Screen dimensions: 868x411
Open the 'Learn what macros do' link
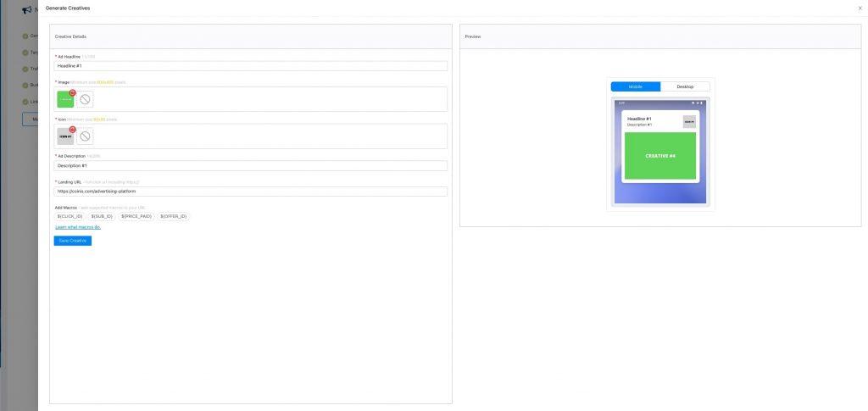click(x=78, y=227)
